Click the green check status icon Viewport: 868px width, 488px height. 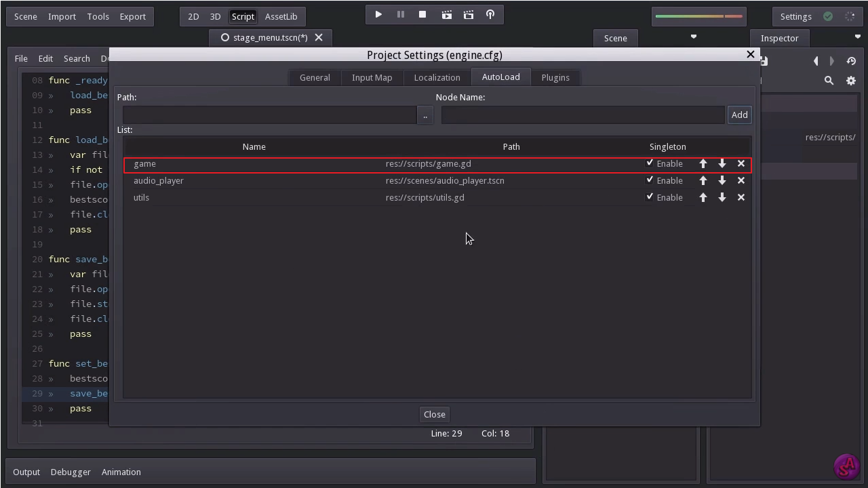[x=828, y=16]
